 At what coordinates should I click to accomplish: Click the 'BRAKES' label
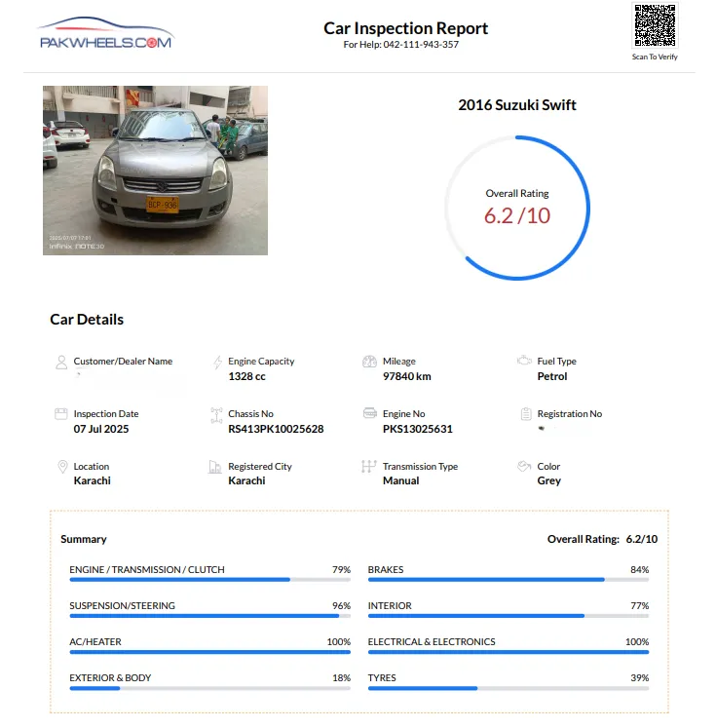386,570
